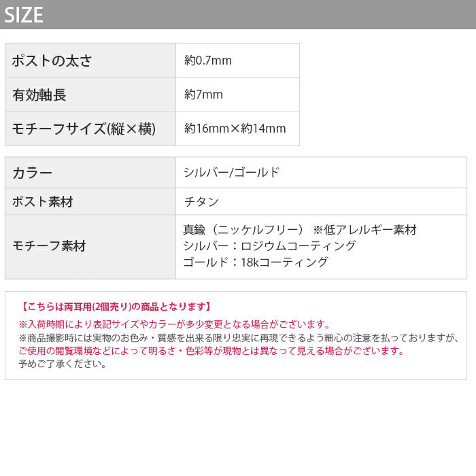Click the チタン material value
The height and width of the screenshot is (476, 476).
click(201, 202)
